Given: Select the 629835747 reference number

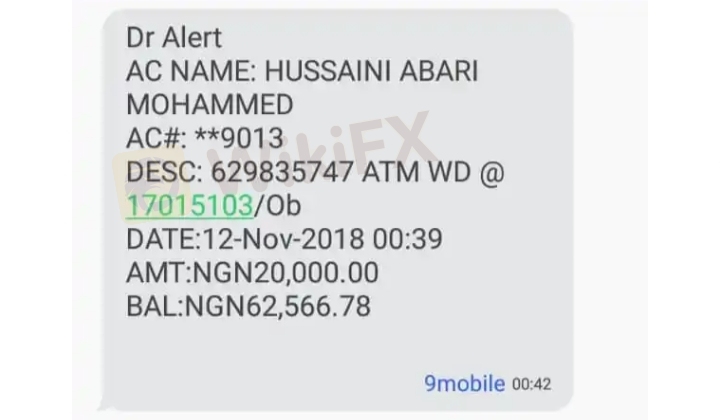Looking at the screenshot, I should (x=282, y=172).
